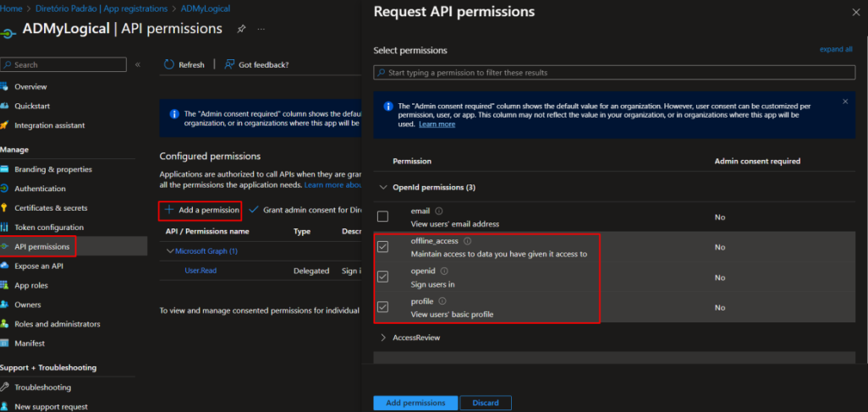Click API / Permissions name column header
868x412 pixels.
207,232
